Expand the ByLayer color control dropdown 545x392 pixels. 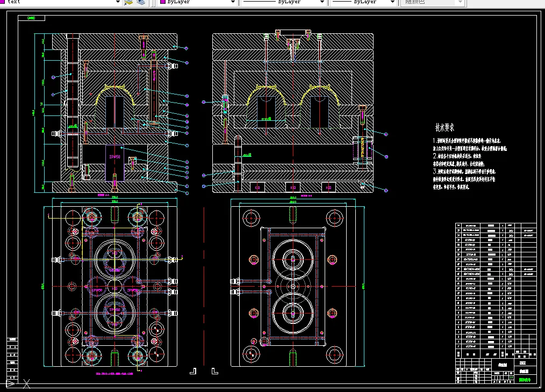point(233,2)
